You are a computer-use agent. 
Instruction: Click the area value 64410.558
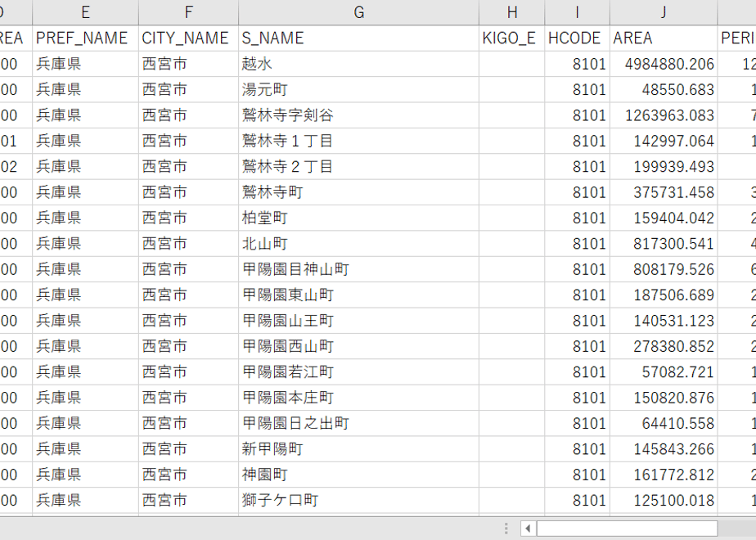664,423
